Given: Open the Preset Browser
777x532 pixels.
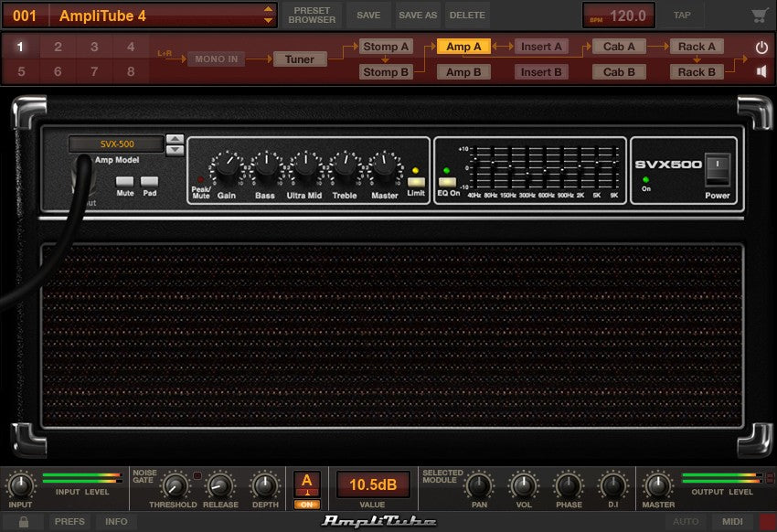Looking at the screenshot, I should pyautogui.click(x=311, y=15).
